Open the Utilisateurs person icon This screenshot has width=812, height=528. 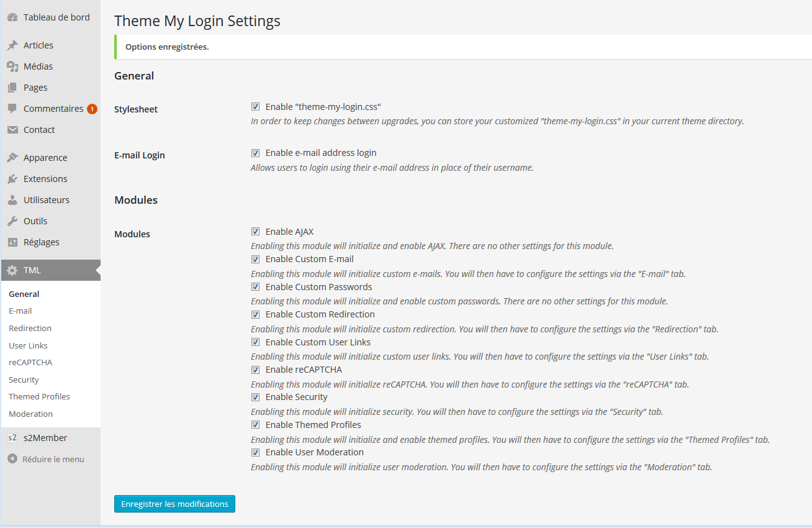click(12, 200)
